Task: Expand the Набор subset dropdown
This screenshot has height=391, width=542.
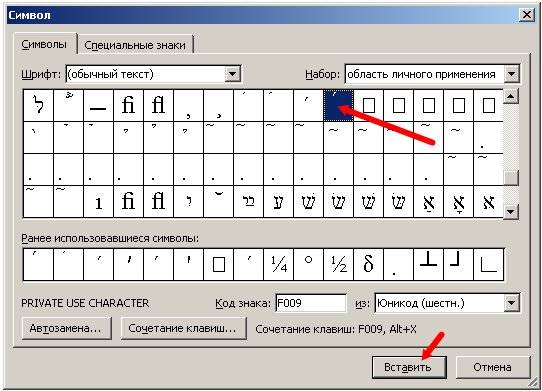Action: coord(512,74)
